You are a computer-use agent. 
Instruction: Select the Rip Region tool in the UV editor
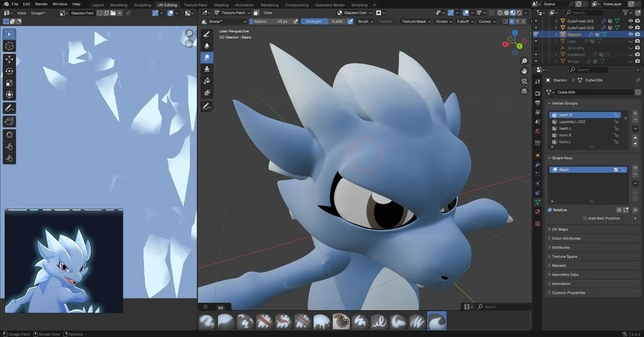10,121
